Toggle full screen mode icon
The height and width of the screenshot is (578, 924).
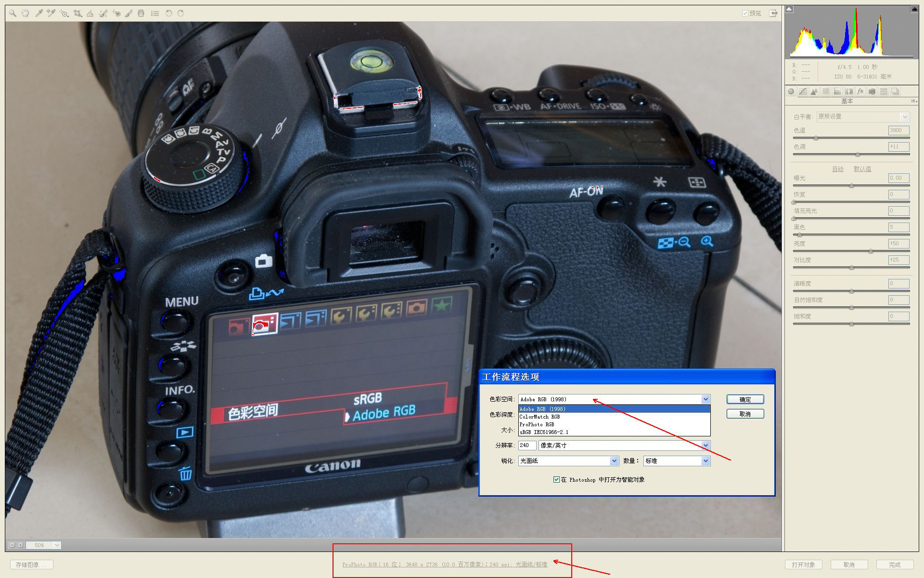tap(773, 13)
